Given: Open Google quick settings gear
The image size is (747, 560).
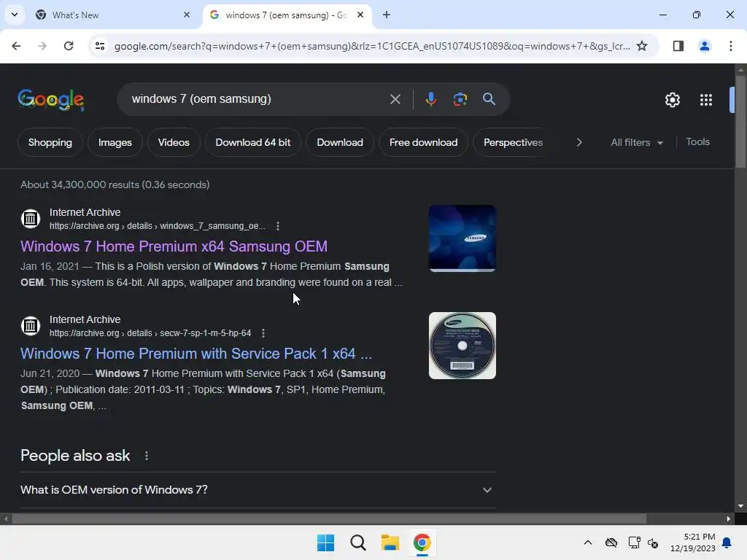Looking at the screenshot, I should coord(672,100).
